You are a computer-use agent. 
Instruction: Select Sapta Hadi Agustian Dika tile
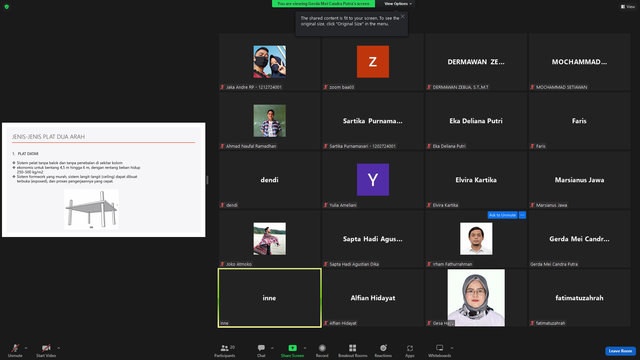pos(373,239)
